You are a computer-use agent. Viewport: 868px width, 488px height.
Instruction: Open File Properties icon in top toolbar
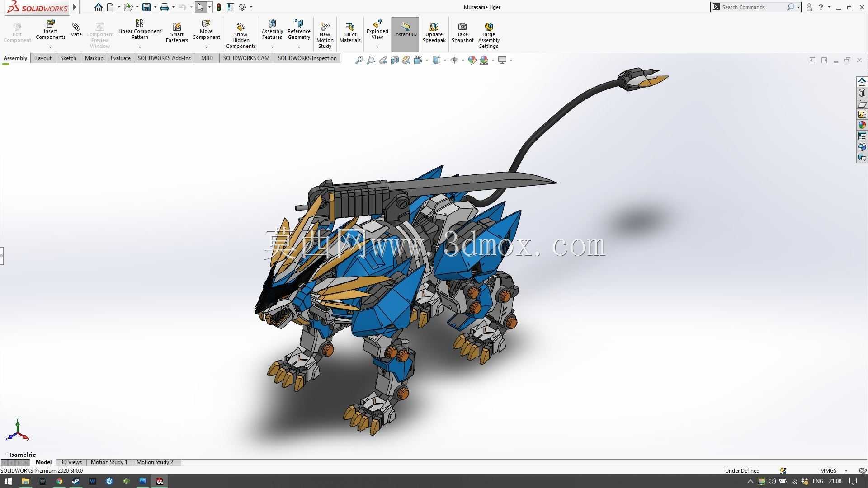(231, 7)
